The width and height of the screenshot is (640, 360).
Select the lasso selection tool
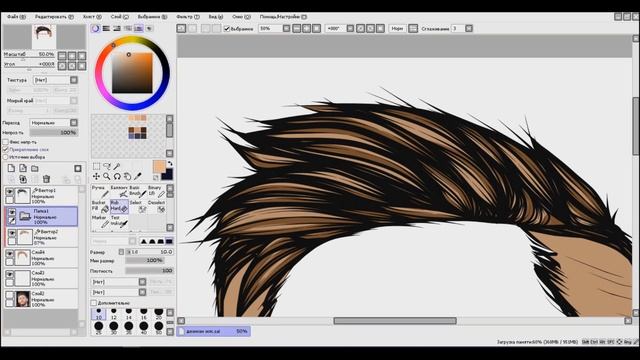click(107, 166)
